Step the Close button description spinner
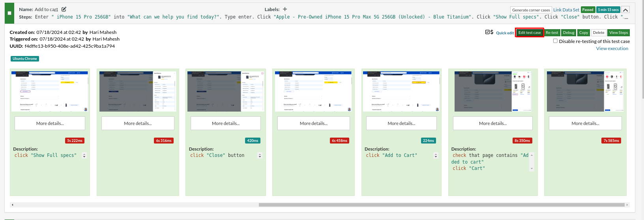The height and width of the screenshot is (220, 644). coord(260,155)
